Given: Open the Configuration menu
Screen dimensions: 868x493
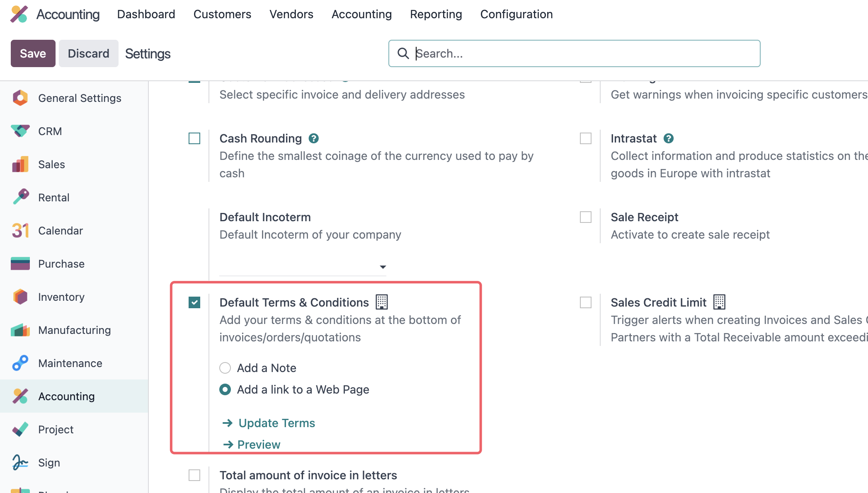Looking at the screenshot, I should [516, 14].
